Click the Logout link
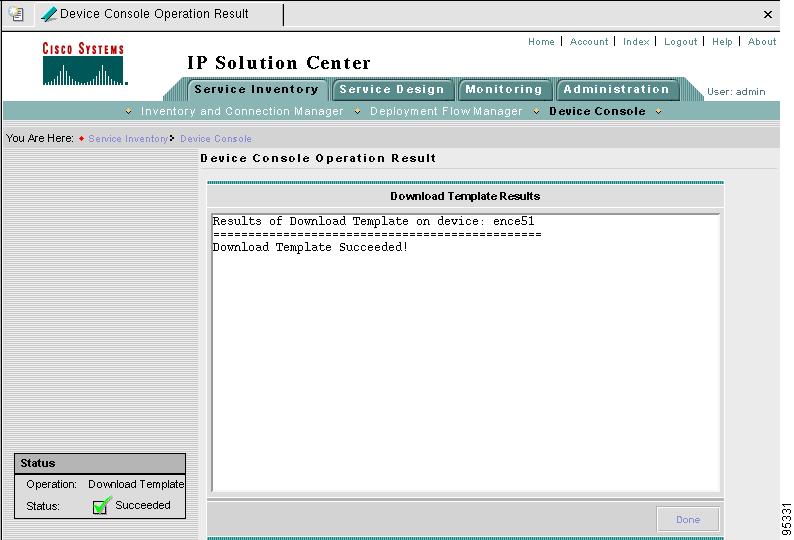This screenshot has width=794, height=540. pyautogui.click(x=681, y=42)
